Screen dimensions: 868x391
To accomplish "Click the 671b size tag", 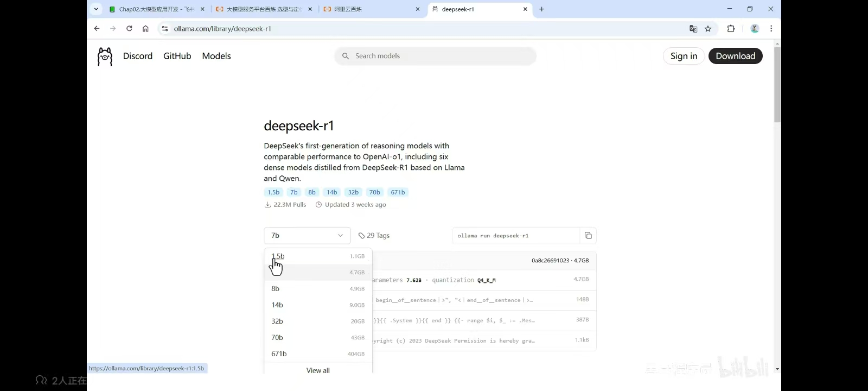I will 398,192.
